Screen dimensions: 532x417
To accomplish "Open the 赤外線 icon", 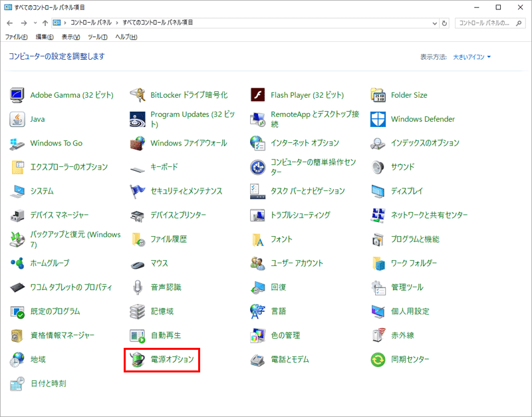I will pyautogui.click(x=378, y=336).
